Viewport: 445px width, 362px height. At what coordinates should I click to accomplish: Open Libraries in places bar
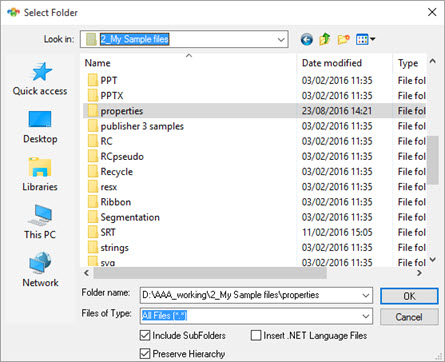click(x=40, y=175)
